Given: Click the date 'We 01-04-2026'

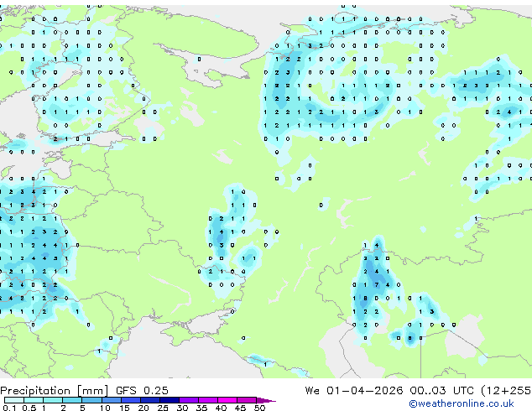Looking at the screenshot, I should (354, 390).
